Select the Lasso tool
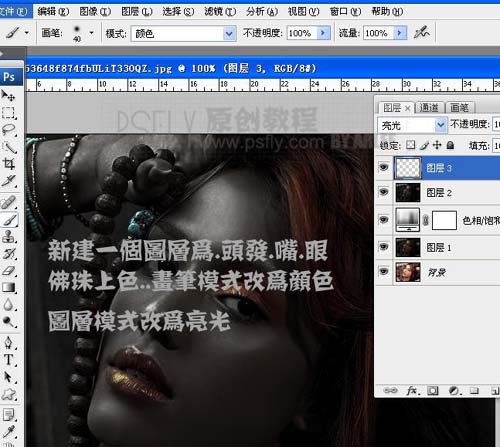500x447 pixels. (9, 130)
